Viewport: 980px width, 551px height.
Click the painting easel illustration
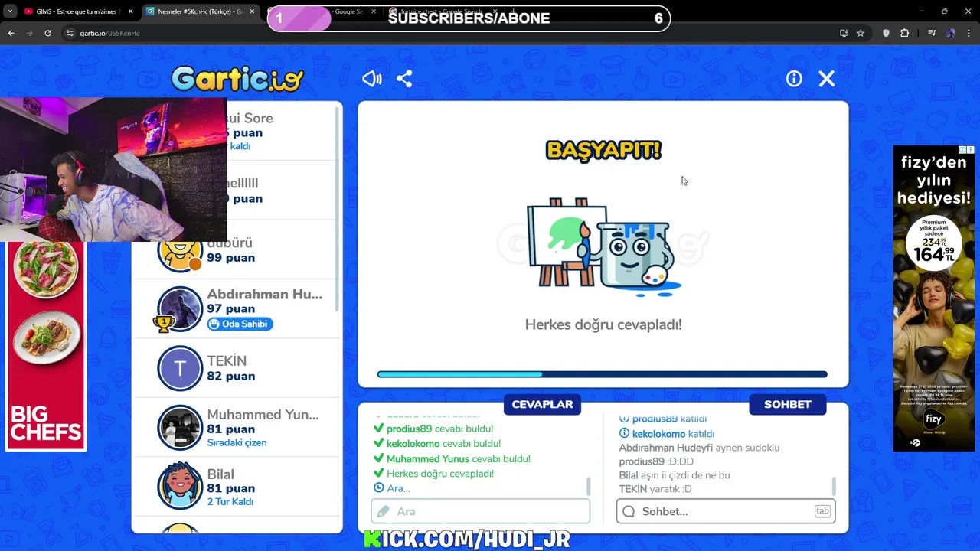coord(603,246)
